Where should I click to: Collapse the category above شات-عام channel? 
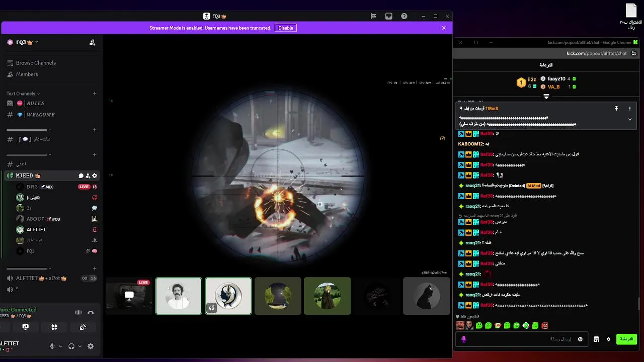29,130
